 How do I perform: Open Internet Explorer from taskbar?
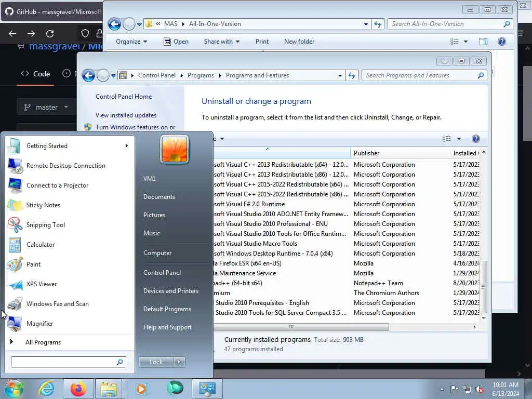click(46, 389)
